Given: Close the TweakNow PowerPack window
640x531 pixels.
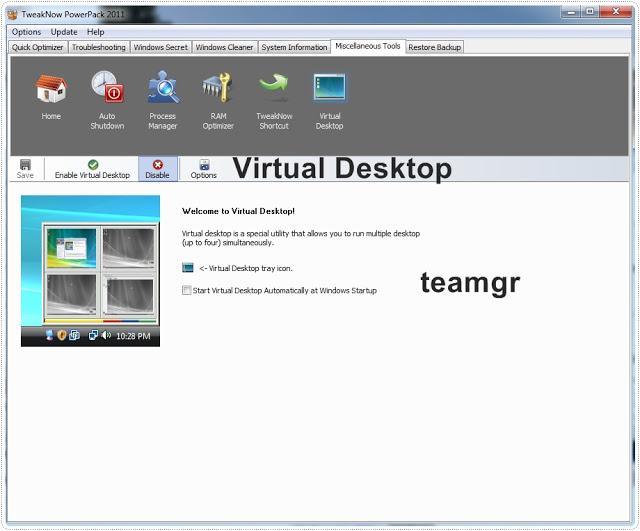Looking at the screenshot, I should tap(616, 12).
